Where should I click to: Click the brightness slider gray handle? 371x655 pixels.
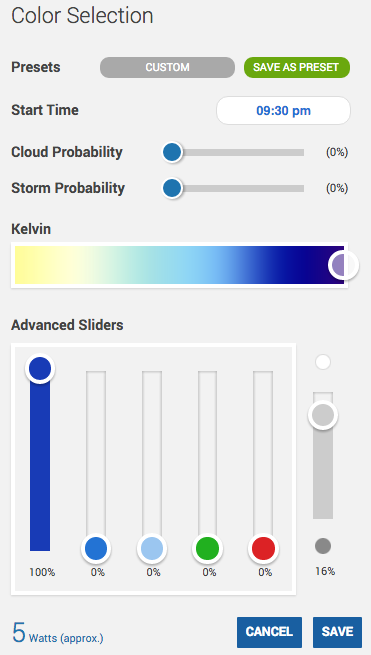coord(323,415)
